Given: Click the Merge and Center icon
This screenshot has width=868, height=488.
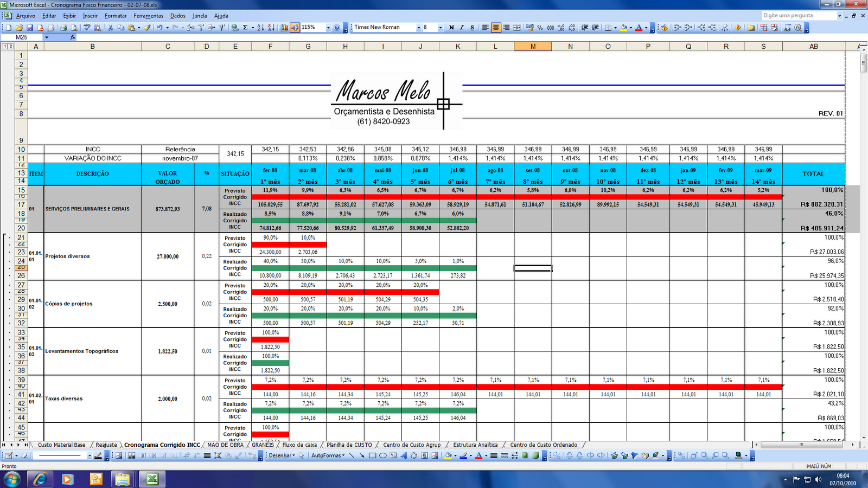Looking at the screenshot, I should pos(516,27).
